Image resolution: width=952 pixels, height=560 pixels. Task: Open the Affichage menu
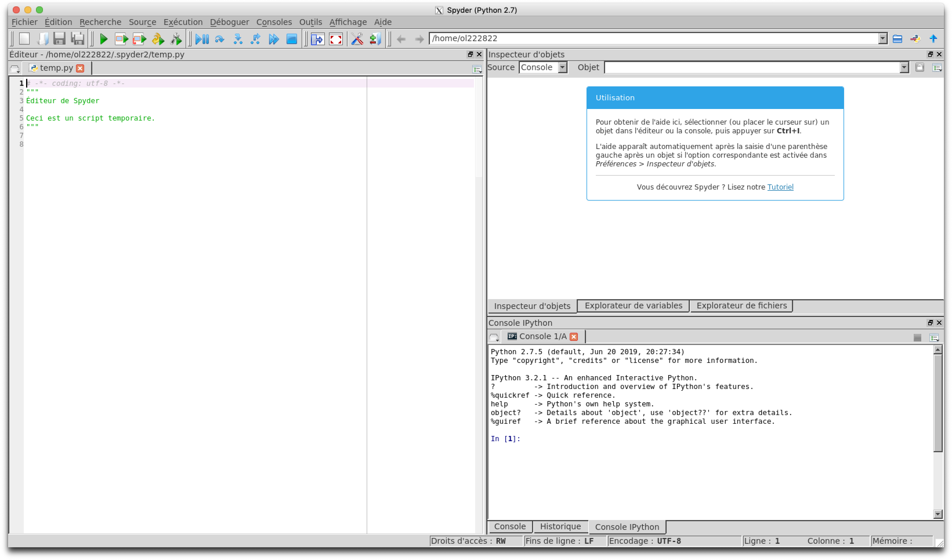point(348,22)
